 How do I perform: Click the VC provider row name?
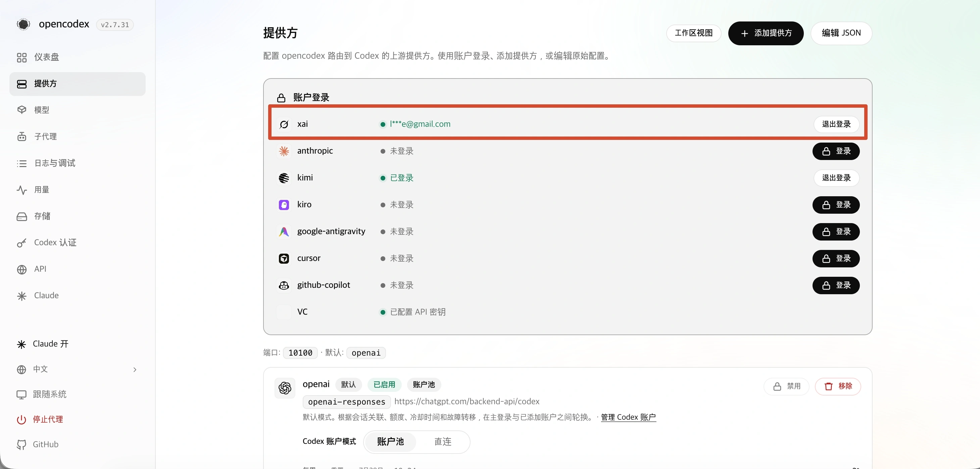click(x=302, y=312)
